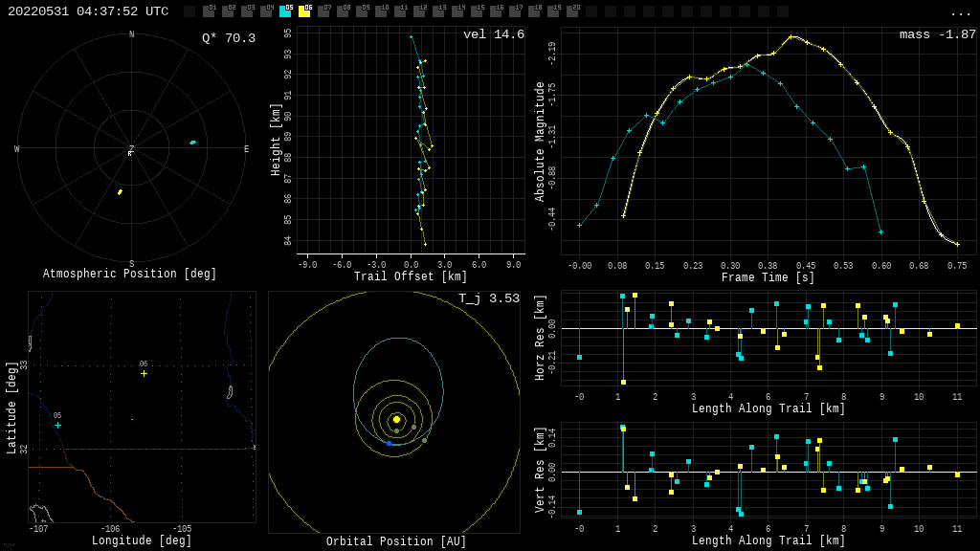Select station box 20 in top bar
The image size is (980, 551).
[572, 11]
